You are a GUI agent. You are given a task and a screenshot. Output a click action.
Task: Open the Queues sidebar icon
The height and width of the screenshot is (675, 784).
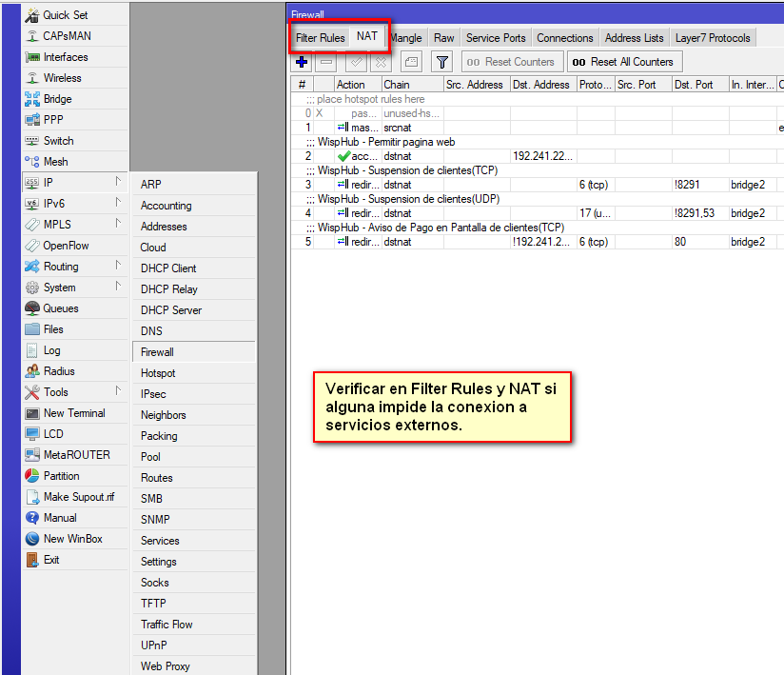tap(32, 308)
